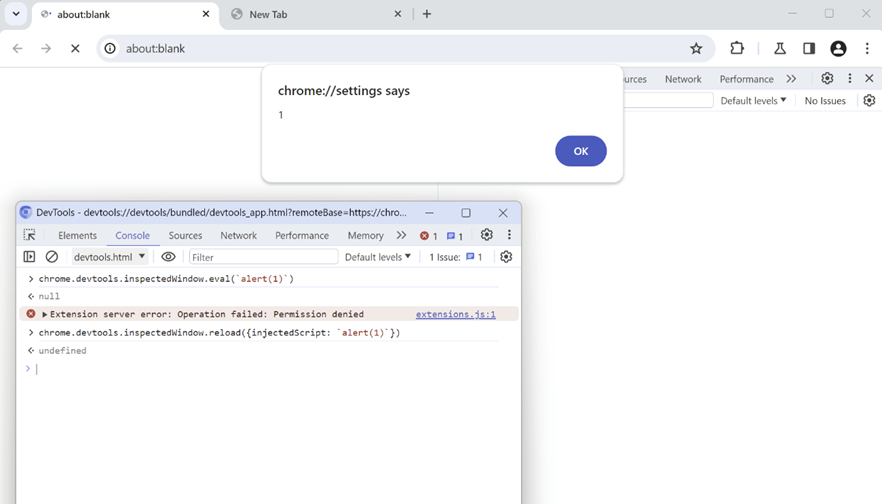
Task: Switch to Elements tab in DevTools window
Action: click(x=77, y=236)
